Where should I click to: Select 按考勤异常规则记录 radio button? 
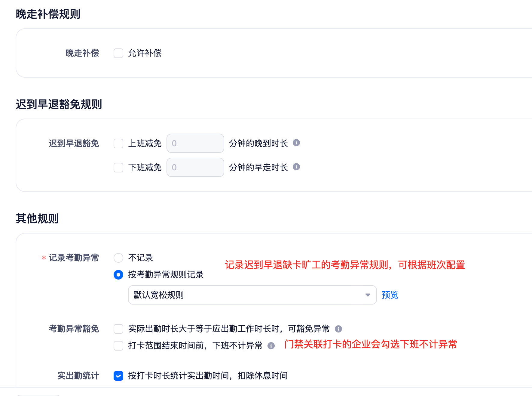point(118,275)
